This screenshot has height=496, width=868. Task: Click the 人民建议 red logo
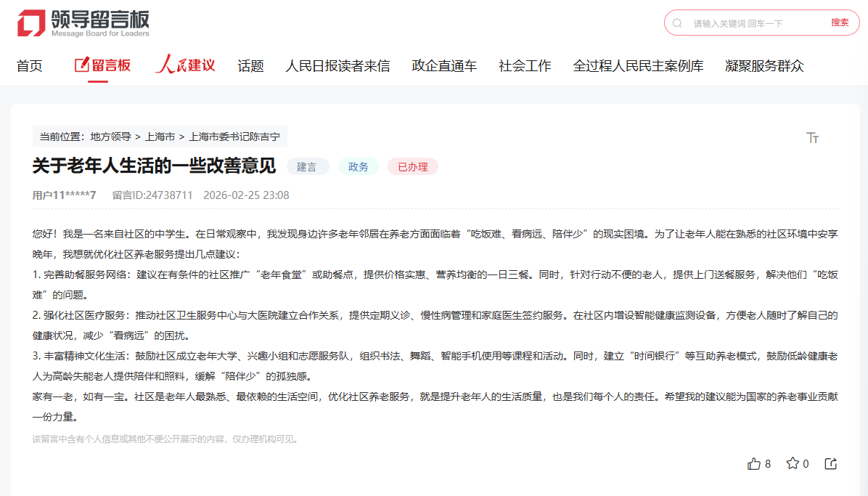pyautogui.click(x=185, y=65)
